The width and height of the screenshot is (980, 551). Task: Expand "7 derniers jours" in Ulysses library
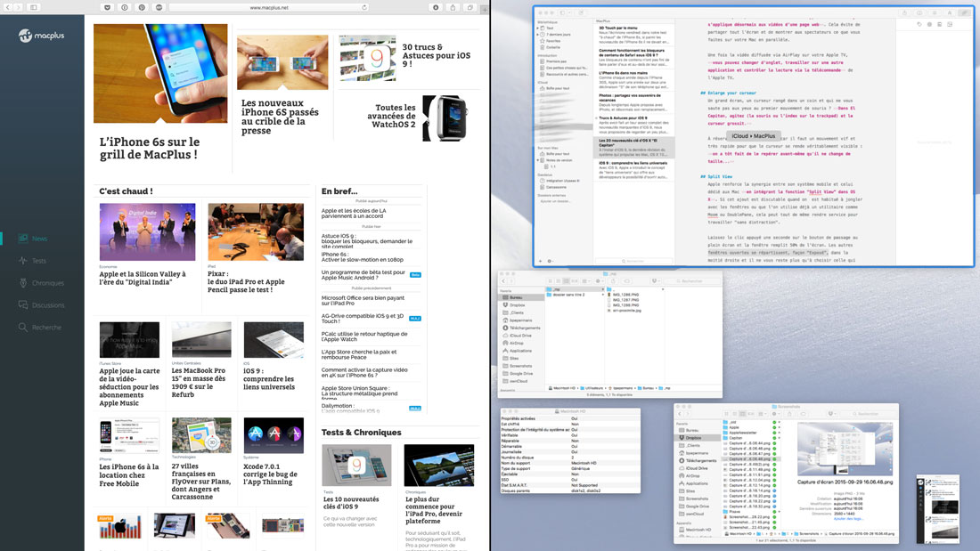click(538, 35)
